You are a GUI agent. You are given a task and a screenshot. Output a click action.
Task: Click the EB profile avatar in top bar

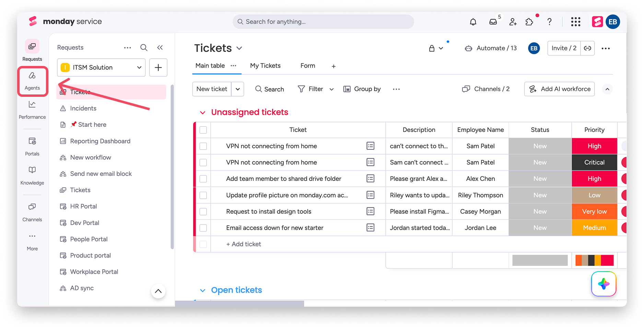tap(613, 22)
